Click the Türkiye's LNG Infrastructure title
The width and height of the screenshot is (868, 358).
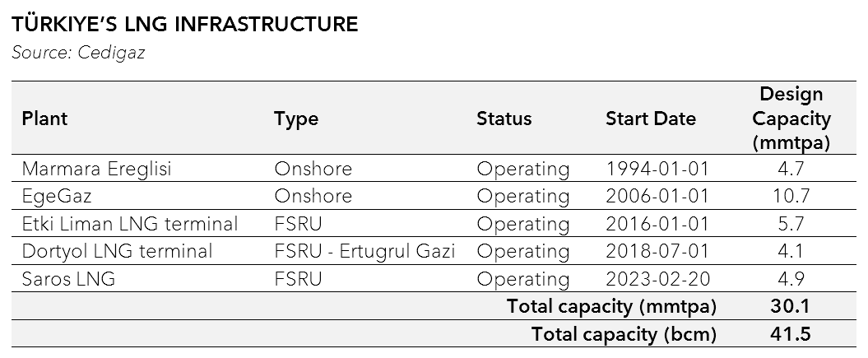pos(185,25)
